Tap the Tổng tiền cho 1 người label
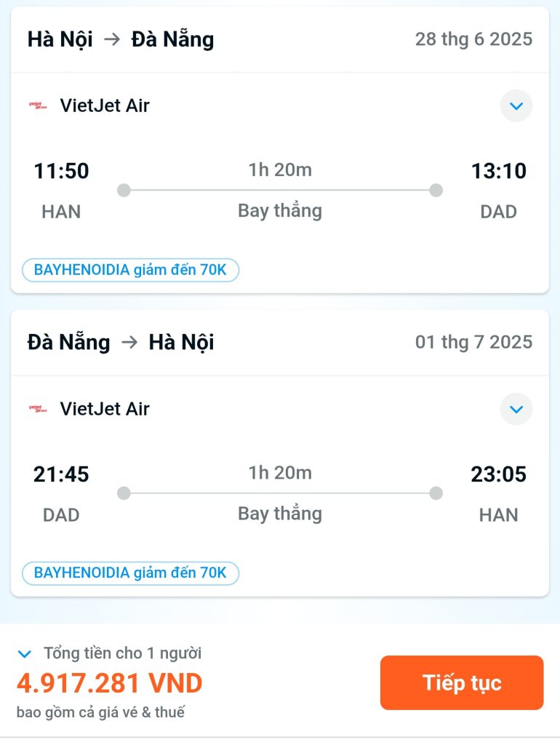Viewport: 560px width, 745px height. click(x=122, y=653)
